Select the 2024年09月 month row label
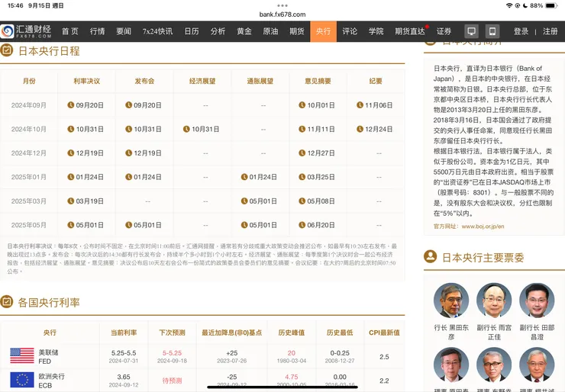565x392 pixels. [29, 105]
